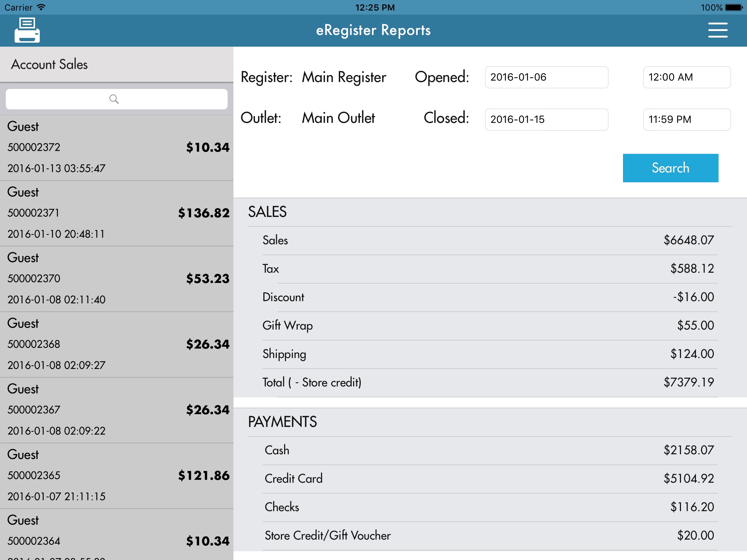Click the Search button to filter results
Viewport: 747px width, 560px height.
tap(670, 168)
